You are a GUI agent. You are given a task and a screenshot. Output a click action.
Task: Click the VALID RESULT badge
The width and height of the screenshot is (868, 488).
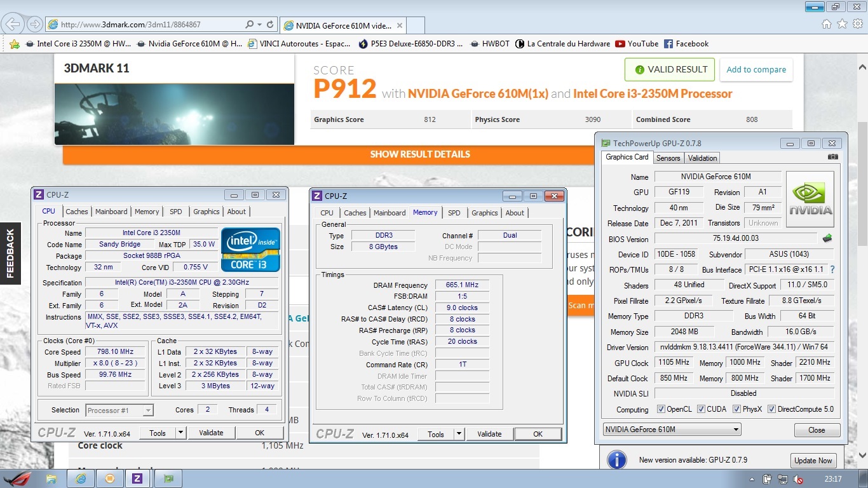click(x=670, y=70)
